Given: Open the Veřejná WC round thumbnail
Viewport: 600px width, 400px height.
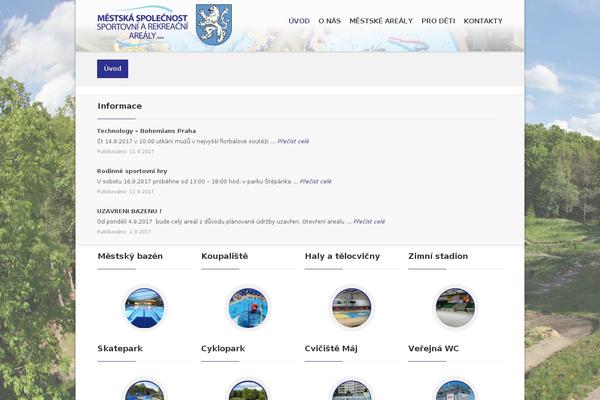Looking at the screenshot, I should [x=455, y=390].
